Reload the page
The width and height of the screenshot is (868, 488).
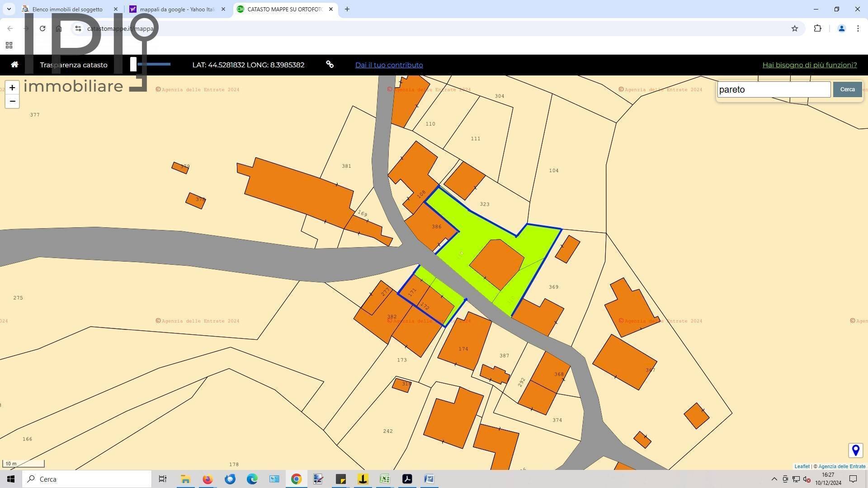(42, 28)
